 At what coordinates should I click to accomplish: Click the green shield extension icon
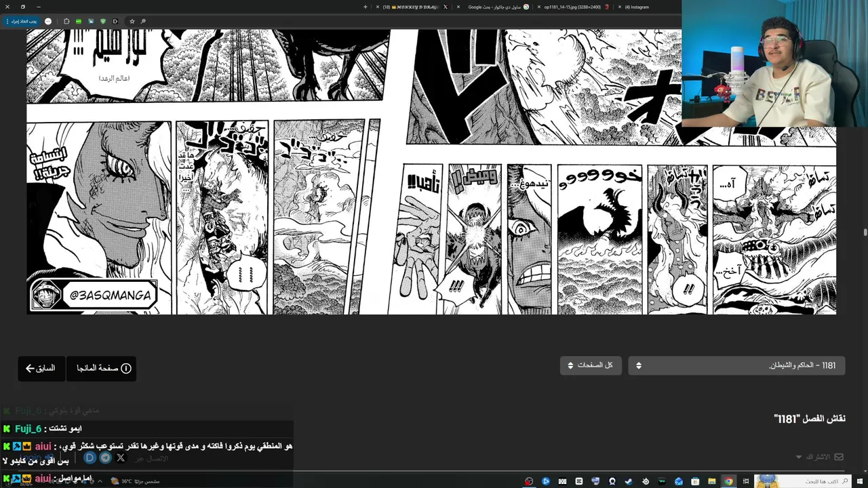coord(103,21)
